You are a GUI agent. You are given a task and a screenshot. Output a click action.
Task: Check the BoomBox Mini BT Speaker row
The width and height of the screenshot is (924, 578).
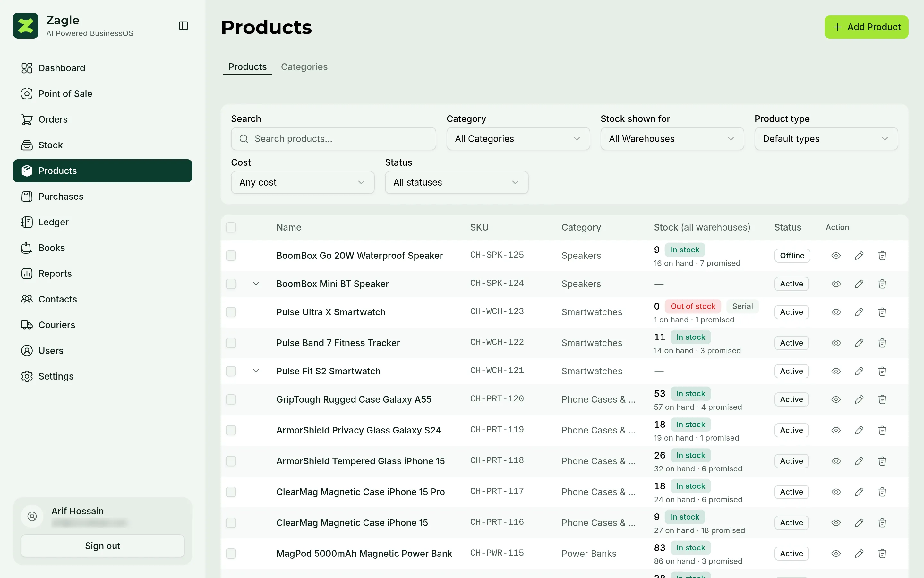point(231,284)
